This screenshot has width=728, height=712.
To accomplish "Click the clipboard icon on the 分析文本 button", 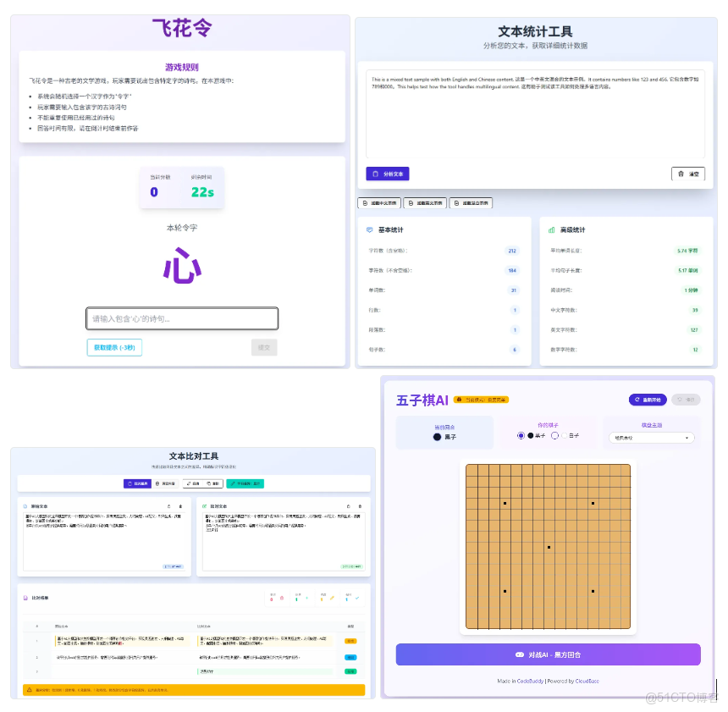I will point(374,174).
